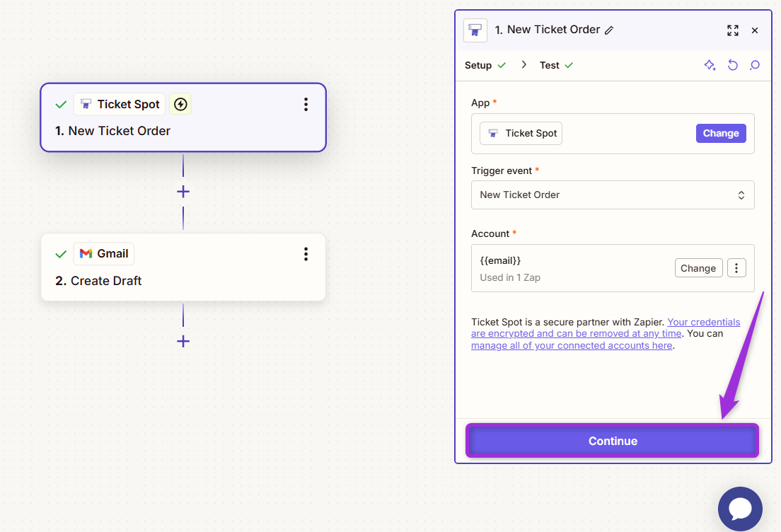781x532 pixels.
Task: Open the credentials are encrypted link
Action: [x=605, y=328]
